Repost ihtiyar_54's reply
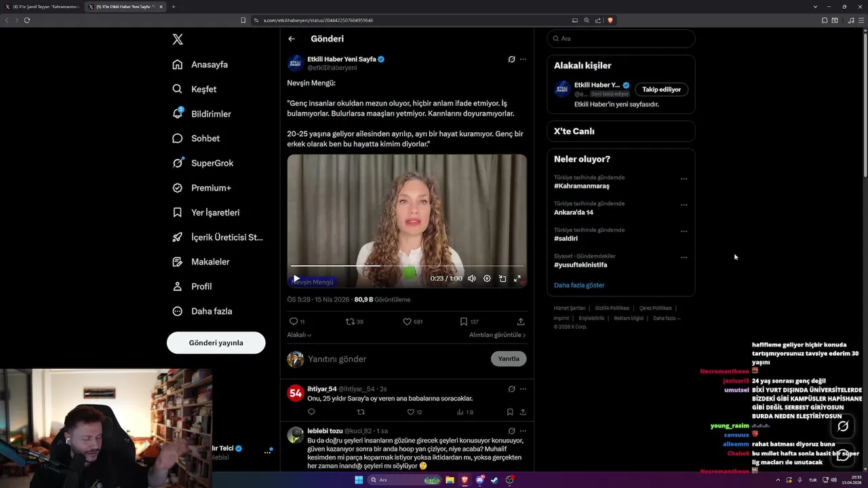 click(361, 412)
